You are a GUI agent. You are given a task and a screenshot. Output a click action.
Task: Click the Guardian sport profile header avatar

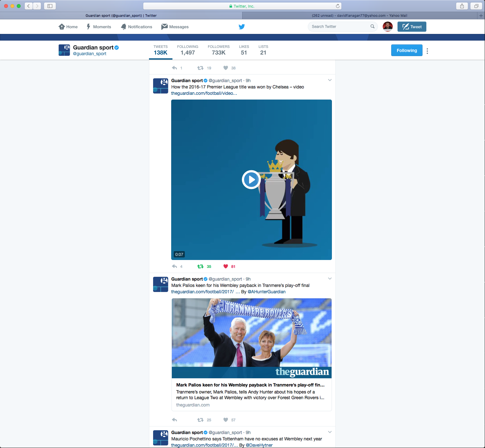point(64,50)
